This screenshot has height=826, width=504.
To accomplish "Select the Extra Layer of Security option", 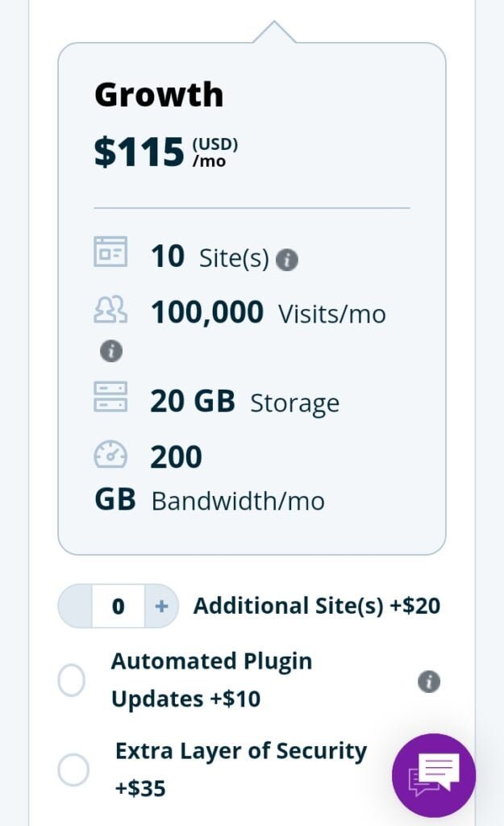I will coord(73,770).
